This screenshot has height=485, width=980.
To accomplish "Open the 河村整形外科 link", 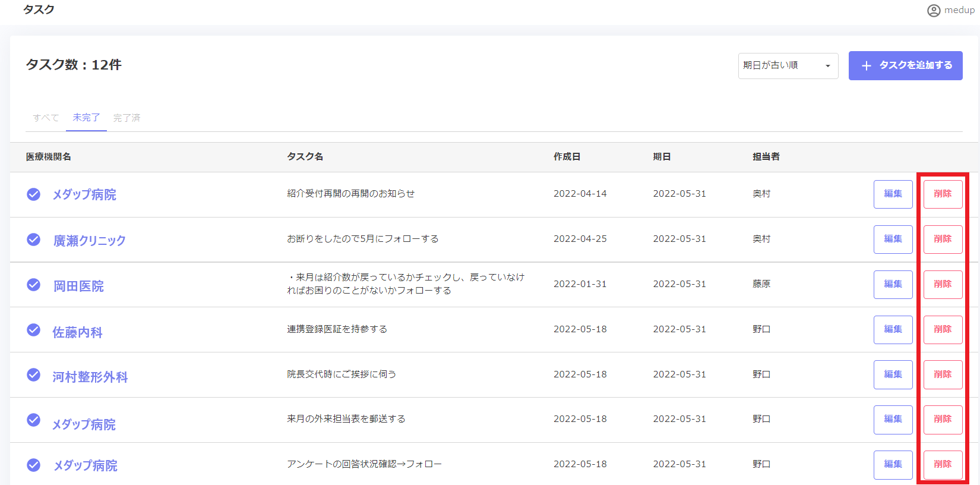I will pyautogui.click(x=90, y=377).
